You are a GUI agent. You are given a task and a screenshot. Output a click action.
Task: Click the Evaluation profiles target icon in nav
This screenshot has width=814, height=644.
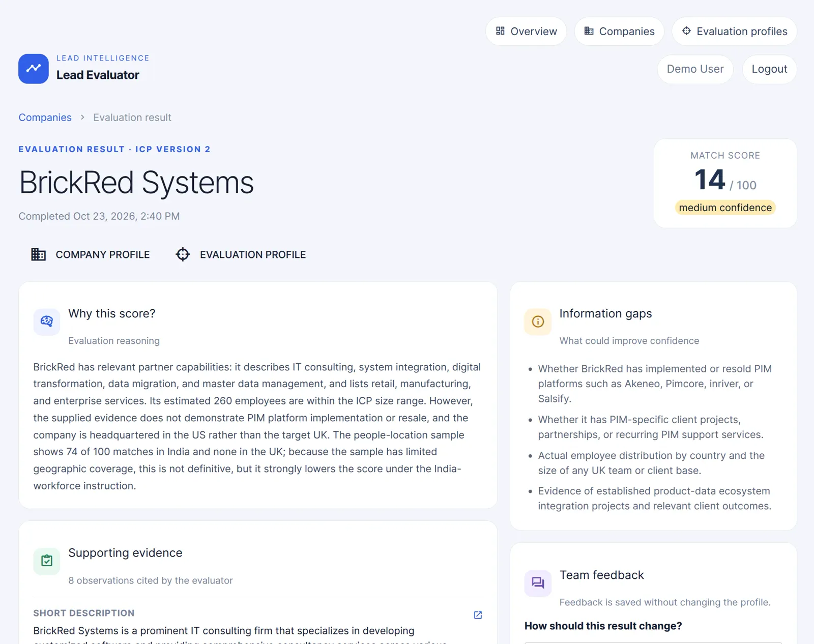pyautogui.click(x=686, y=31)
